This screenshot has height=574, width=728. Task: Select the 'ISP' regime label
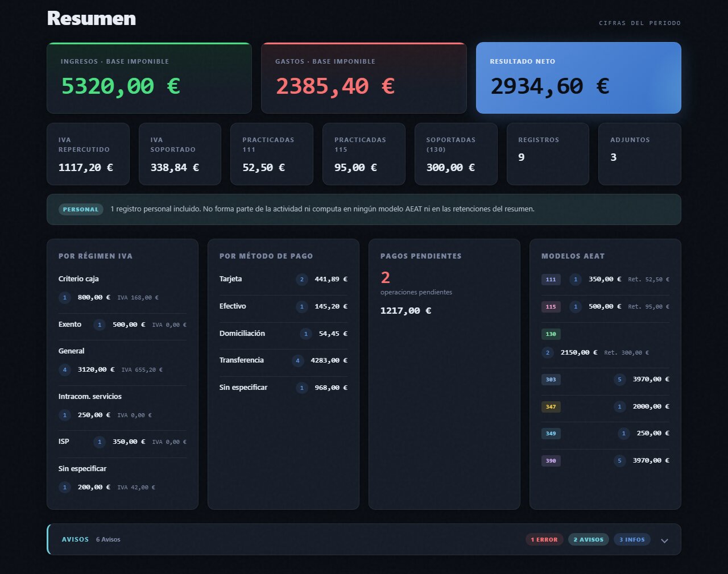(x=64, y=442)
